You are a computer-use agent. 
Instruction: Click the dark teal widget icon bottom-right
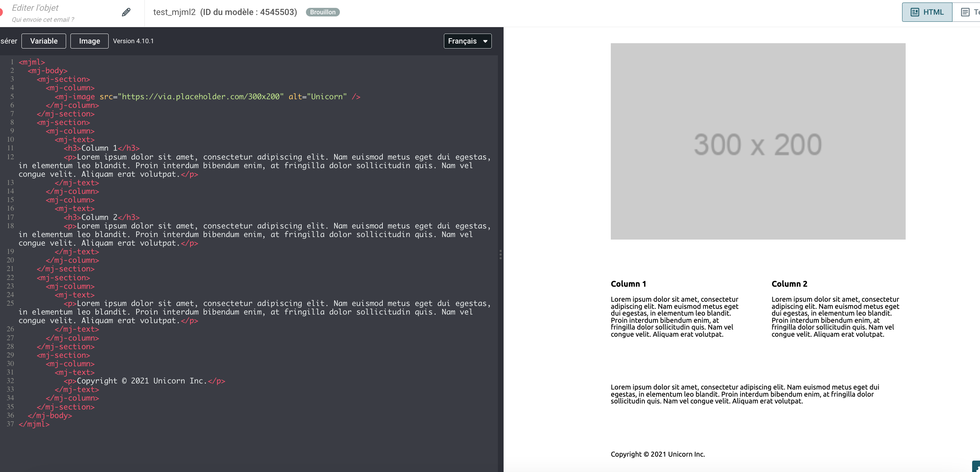coord(976,467)
